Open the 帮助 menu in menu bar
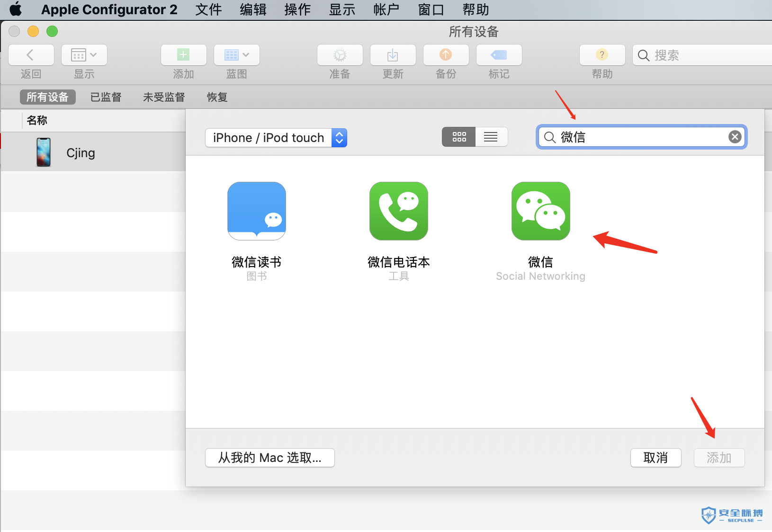The height and width of the screenshot is (532, 772). (476, 9)
